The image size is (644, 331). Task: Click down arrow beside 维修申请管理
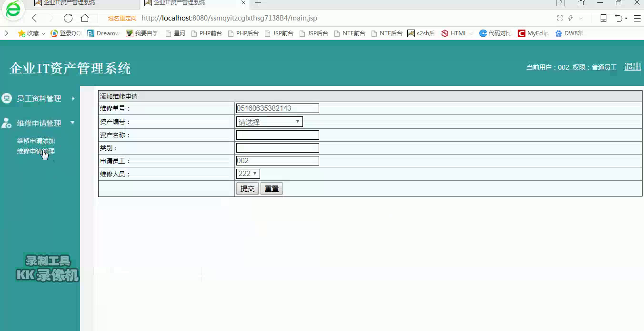pos(73,123)
